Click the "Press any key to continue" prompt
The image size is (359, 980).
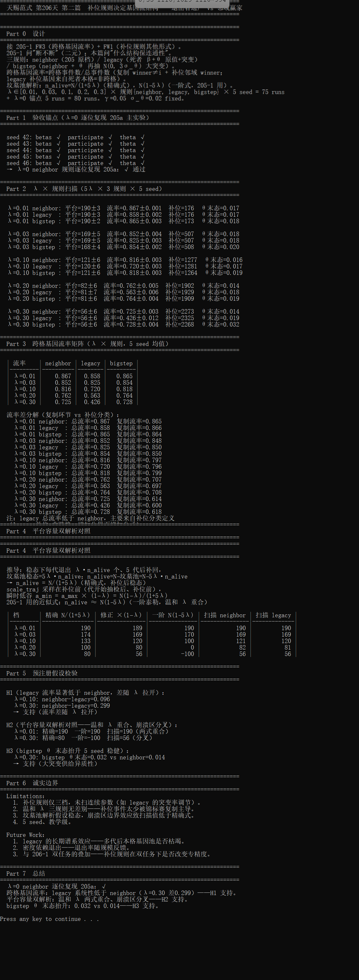tap(49, 919)
